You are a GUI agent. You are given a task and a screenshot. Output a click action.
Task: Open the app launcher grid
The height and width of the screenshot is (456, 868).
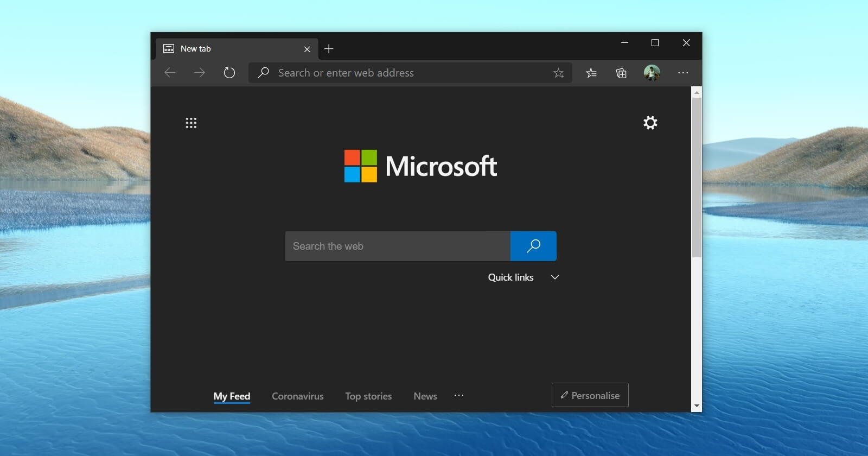(x=191, y=123)
